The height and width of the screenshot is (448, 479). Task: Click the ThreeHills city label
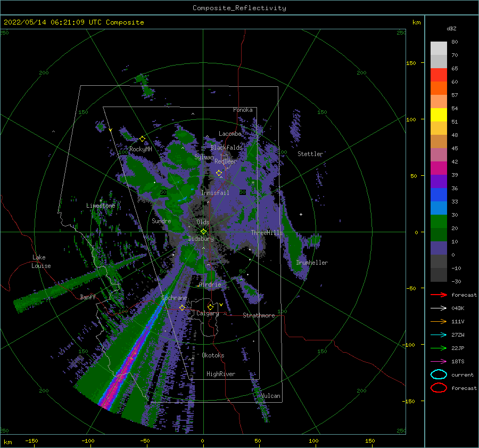(x=267, y=233)
